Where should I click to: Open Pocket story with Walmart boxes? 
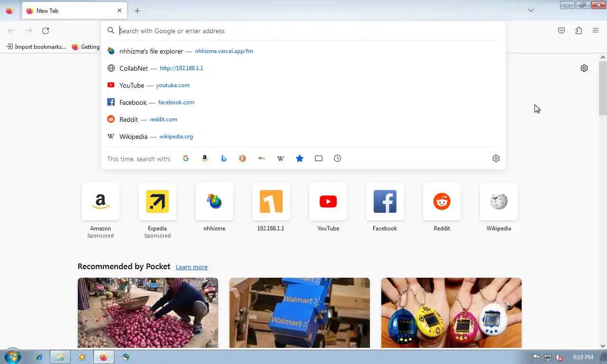click(300, 313)
